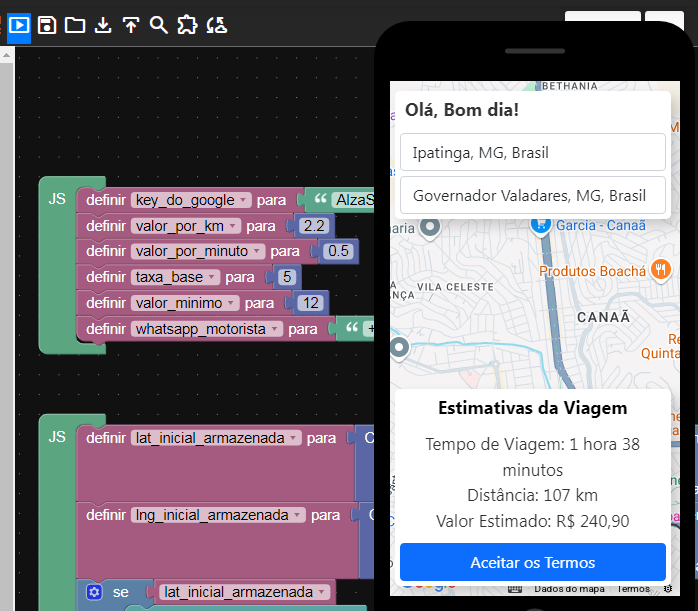Click the Save project icon
Screen dimensions: 698x611
coord(47,26)
